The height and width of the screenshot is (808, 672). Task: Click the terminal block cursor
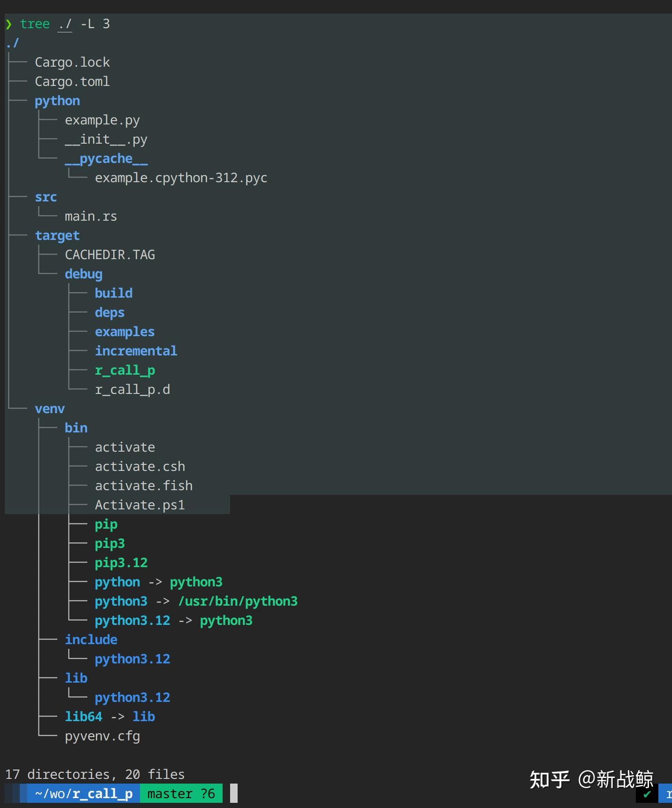click(x=233, y=793)
